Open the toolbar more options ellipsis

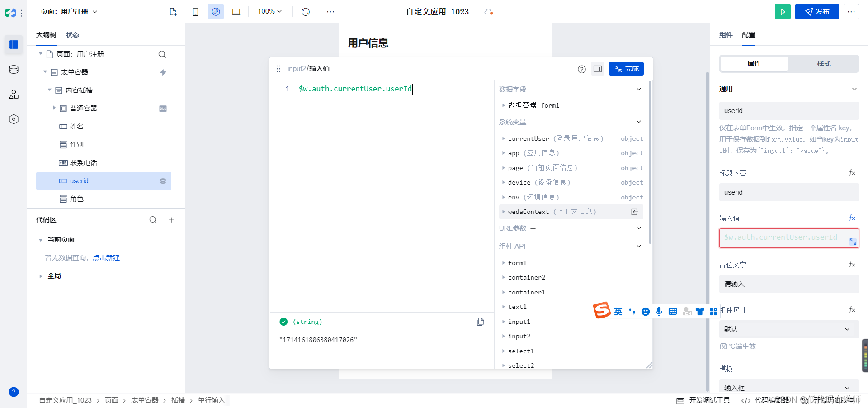(x=330, y=12)
